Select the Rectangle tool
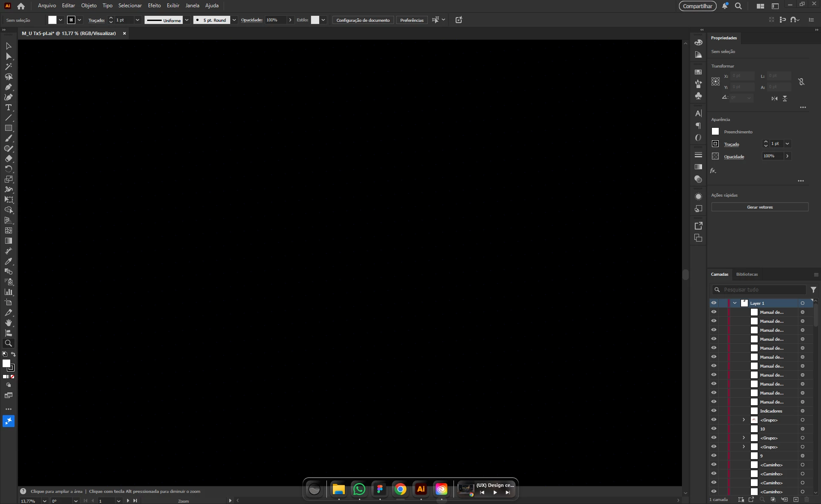The height and width of the screenshot is (504, 821). (x=9, y=128)
